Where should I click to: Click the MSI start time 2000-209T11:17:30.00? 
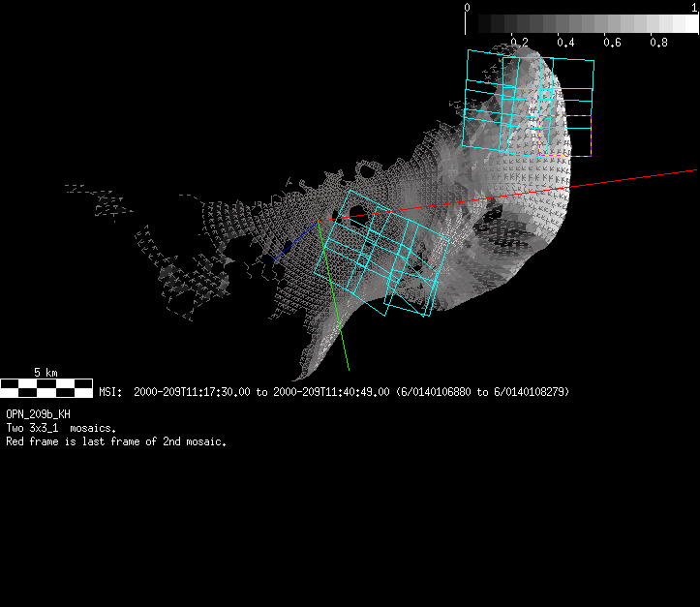[192, 392]
